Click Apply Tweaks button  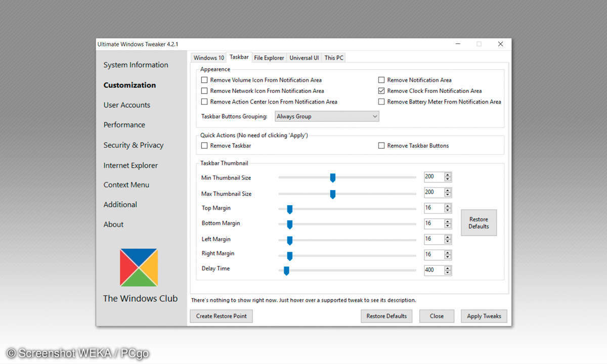coord(484,316)
